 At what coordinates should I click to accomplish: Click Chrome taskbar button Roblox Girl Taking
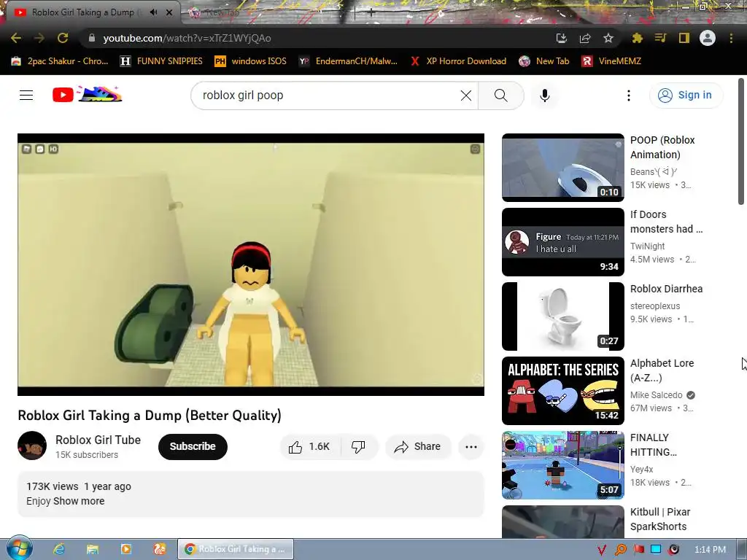click(236, 549)
